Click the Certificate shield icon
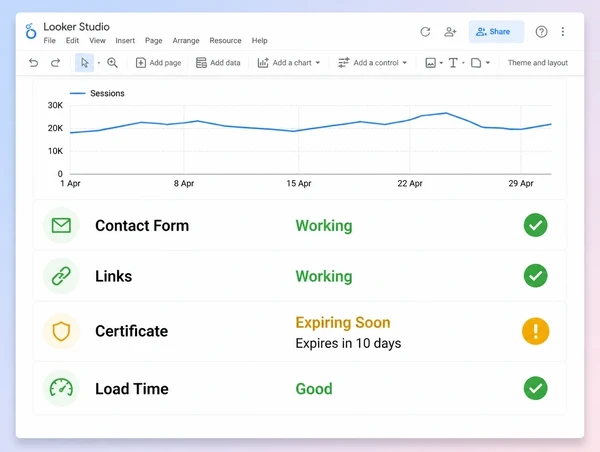Image resolution: width=600 pixels, height=452 pixels. (61, 331)
